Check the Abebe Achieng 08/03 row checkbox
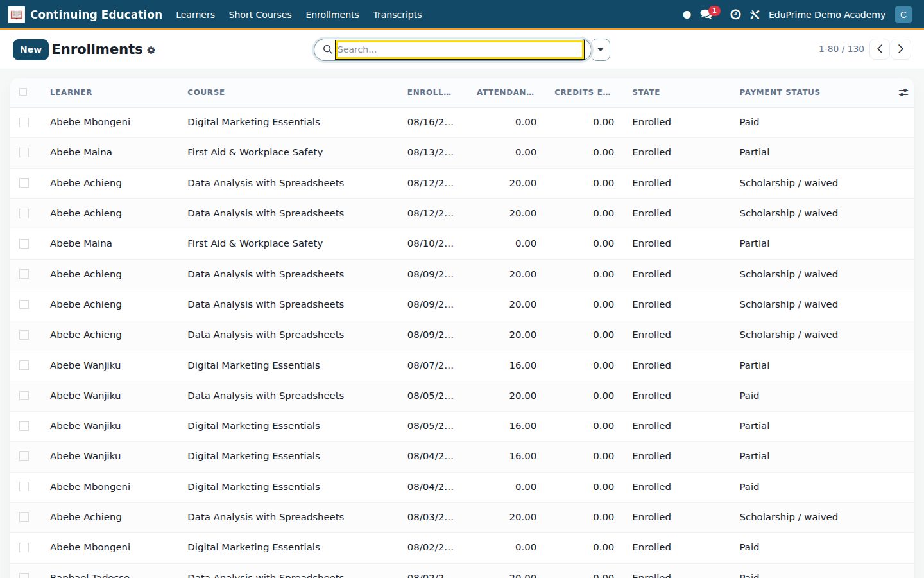924x578 pixels. point(24,517)
